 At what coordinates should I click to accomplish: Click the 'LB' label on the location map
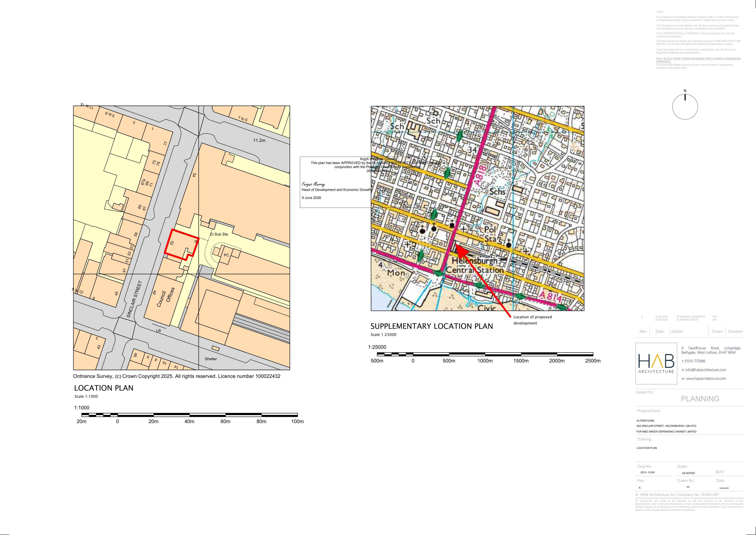tap(158, 331)
